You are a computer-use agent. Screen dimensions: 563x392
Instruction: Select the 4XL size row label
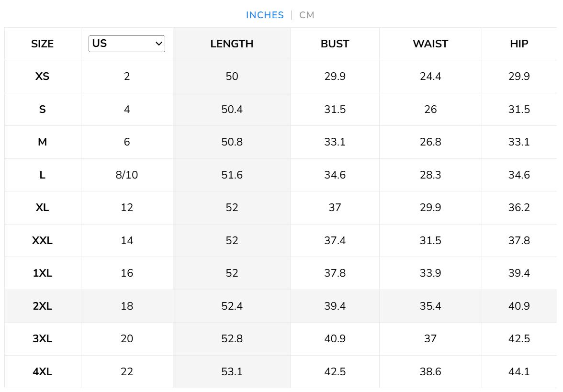[43, 371]
